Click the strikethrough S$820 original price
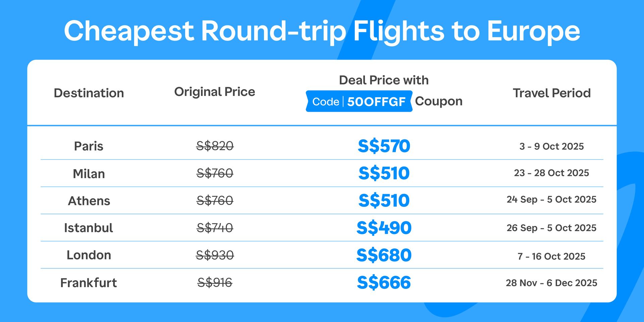 [215, 146]
